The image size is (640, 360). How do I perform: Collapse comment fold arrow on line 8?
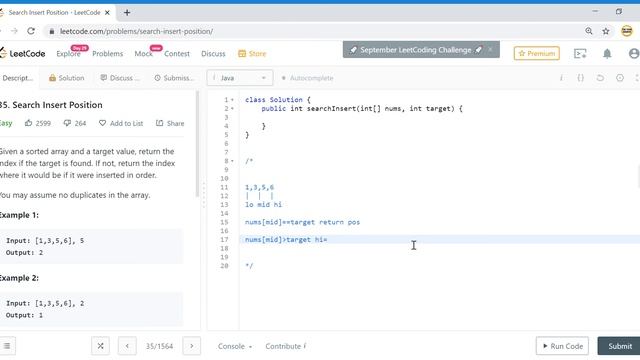click(232, 161)
